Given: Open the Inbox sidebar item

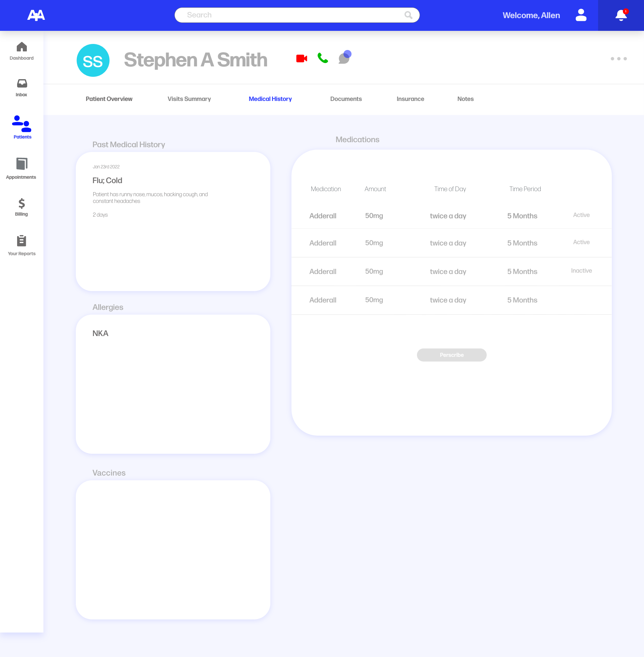Looking at the screenshot, I should [x=22, y=88].
